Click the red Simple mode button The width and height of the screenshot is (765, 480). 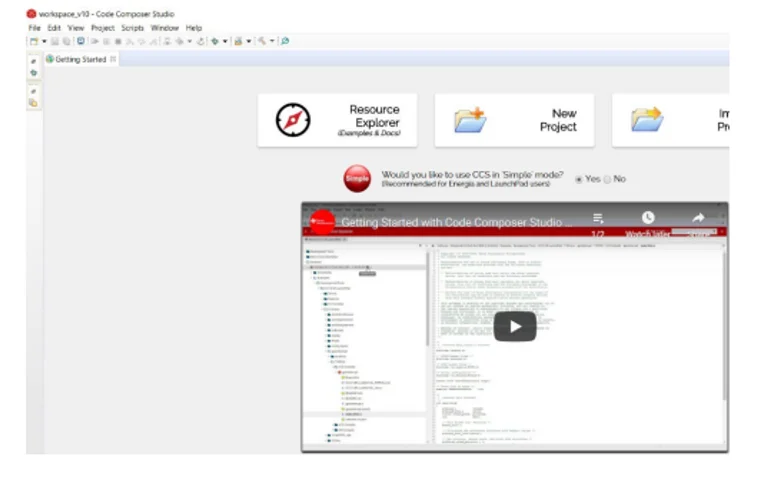pyautogui.click(x=357, y=179)
